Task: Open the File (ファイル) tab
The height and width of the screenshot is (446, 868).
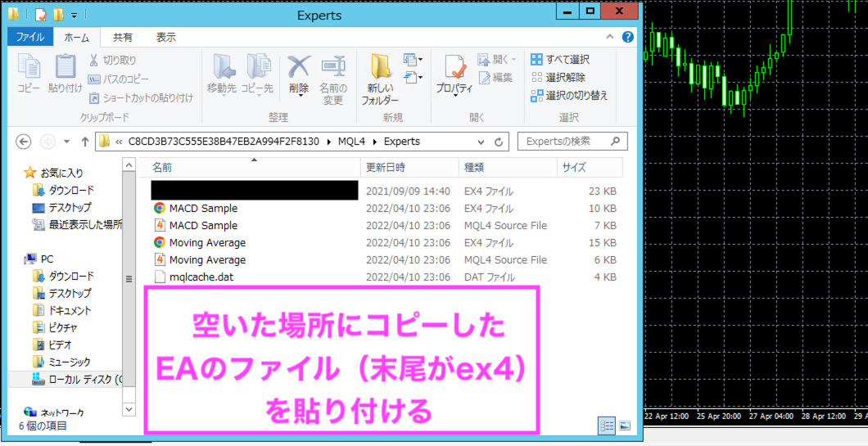Action: point(30,37)
